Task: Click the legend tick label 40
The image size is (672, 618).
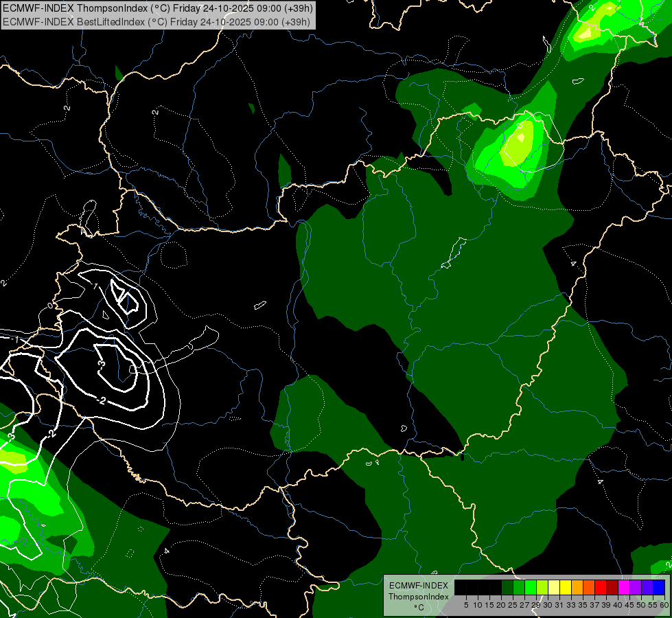Action: (618, 605)
